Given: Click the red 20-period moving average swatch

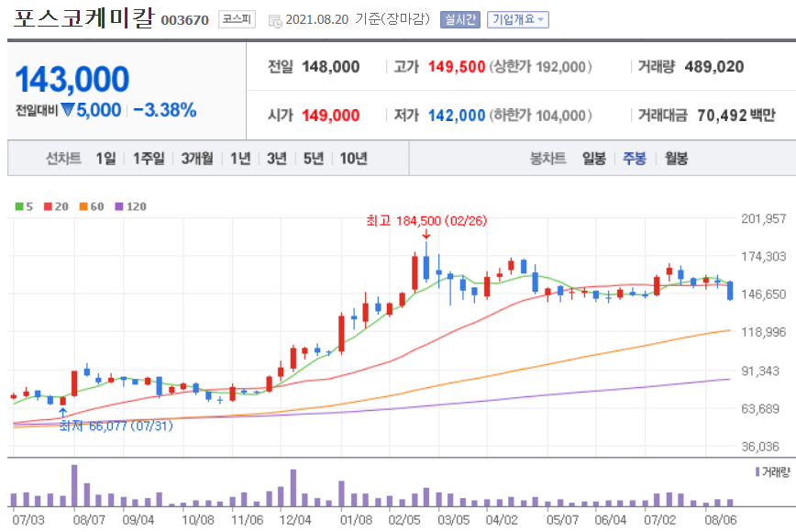Looking at the screenshot, I should tap(49, 206).
